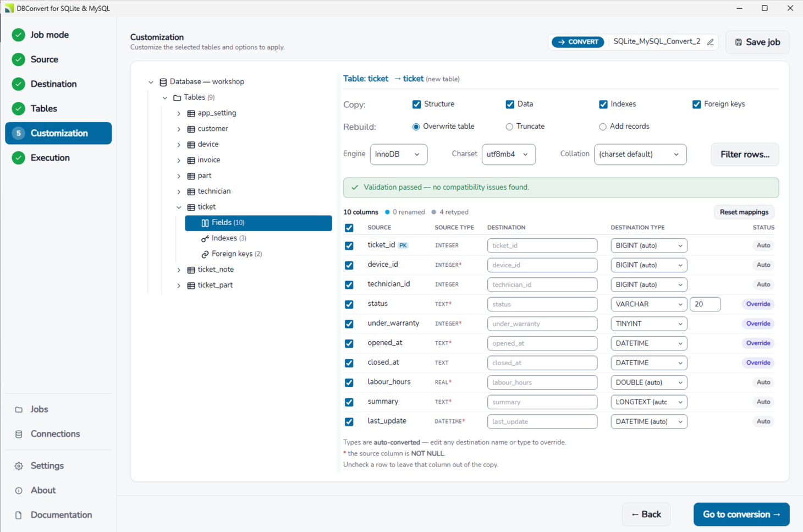Click the CONVERT mode badge
The height and width of the screenshot is (532, 803).
(578, 42)
